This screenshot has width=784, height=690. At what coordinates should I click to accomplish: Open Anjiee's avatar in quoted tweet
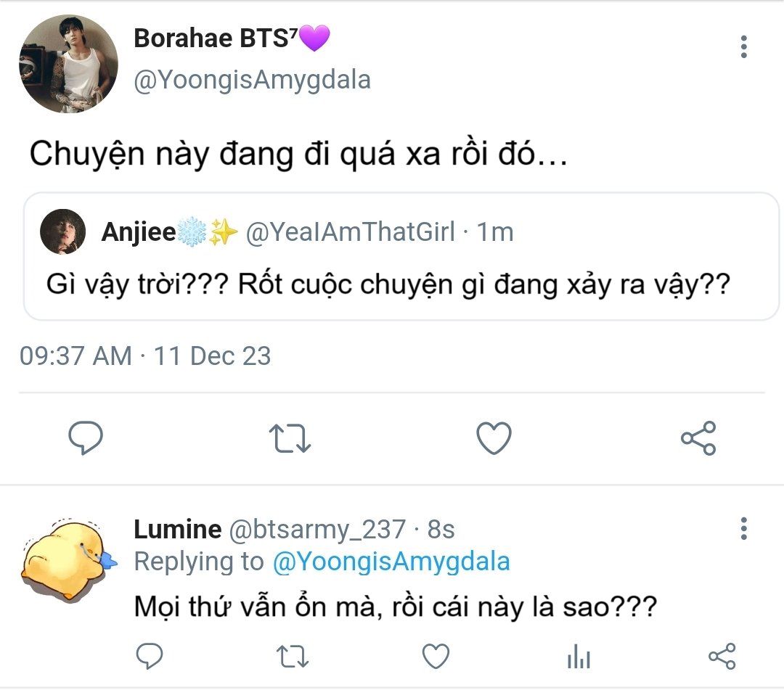(62, 231)
